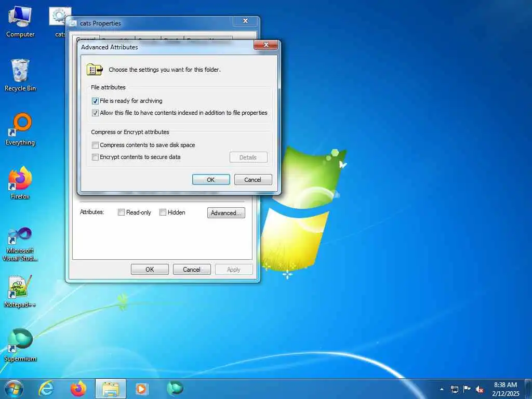Image resolution: width=532 pixels, height=399 pixels.
Task: Switch to Windows Explorer in the taskbar
Action: 111,389
